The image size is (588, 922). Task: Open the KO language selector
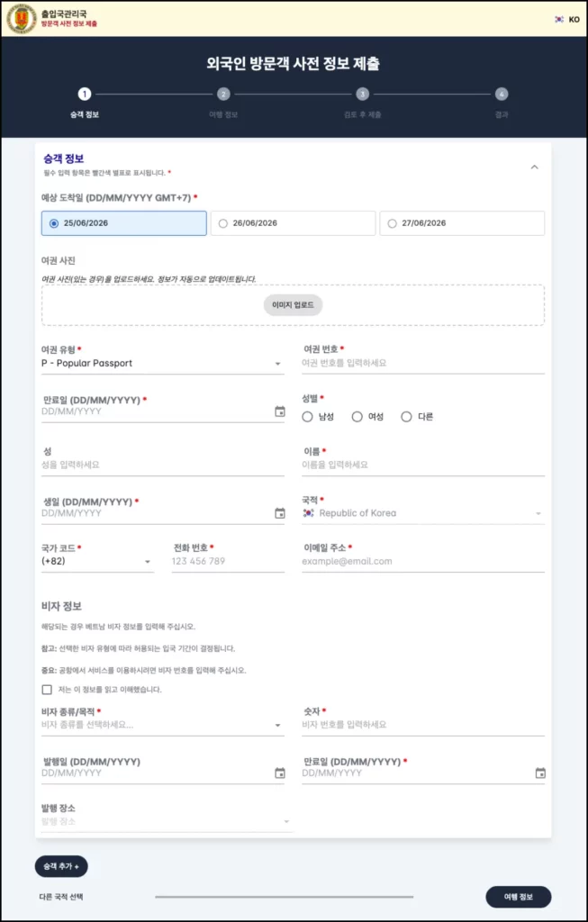tap(567, 19)
